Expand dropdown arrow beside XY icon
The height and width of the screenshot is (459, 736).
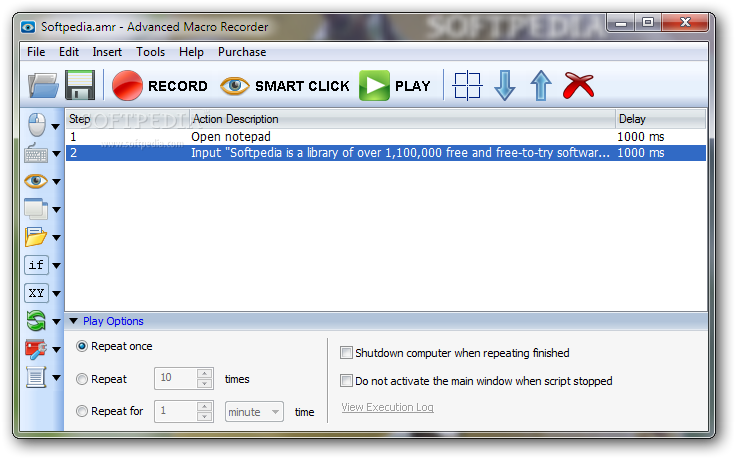tap(56, 294)
